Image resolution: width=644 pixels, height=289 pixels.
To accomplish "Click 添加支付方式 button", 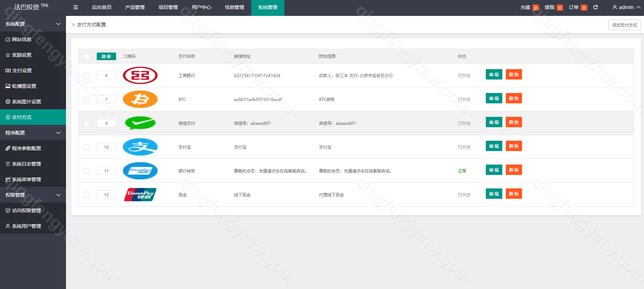I will click(x=625, y=25).
